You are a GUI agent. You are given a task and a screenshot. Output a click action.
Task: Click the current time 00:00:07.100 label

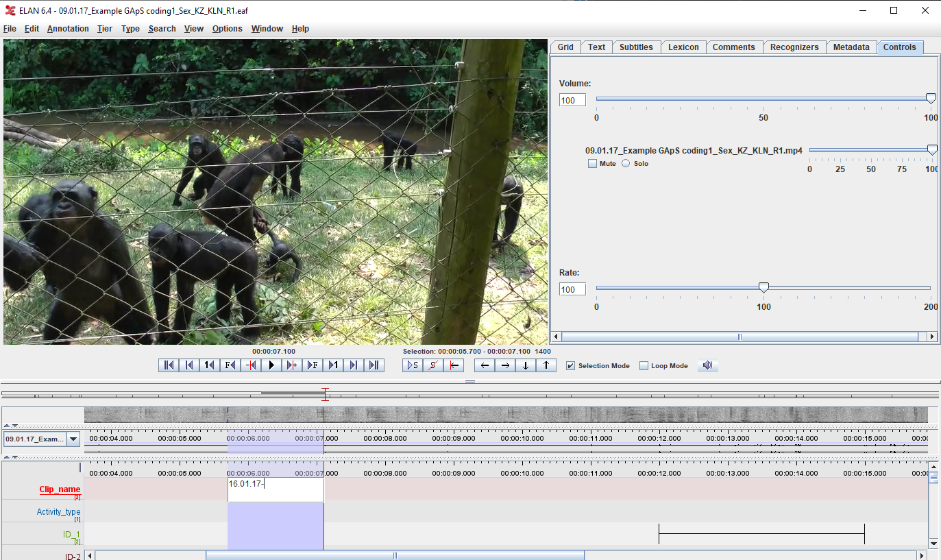point(273,352)
